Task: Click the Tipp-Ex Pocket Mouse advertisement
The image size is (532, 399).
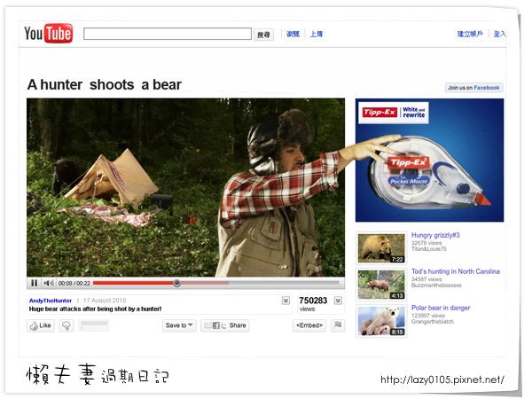Action: [x=429, y=160]
